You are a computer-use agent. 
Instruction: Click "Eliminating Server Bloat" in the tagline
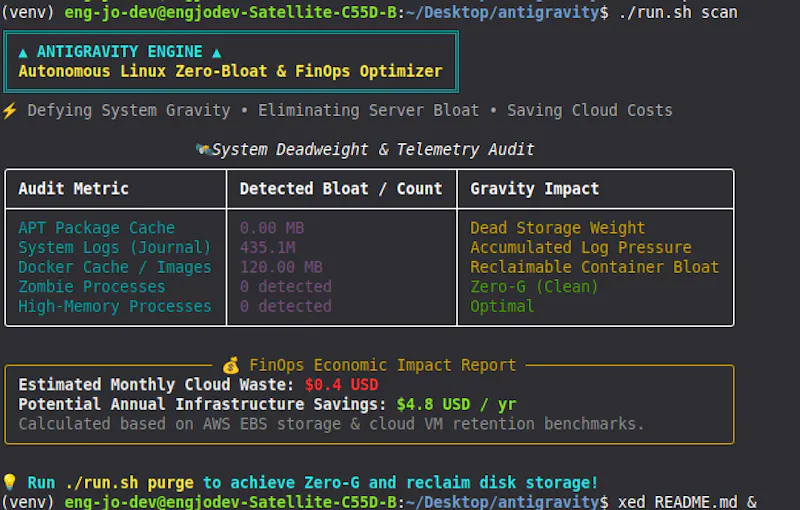tap(368, 110)
